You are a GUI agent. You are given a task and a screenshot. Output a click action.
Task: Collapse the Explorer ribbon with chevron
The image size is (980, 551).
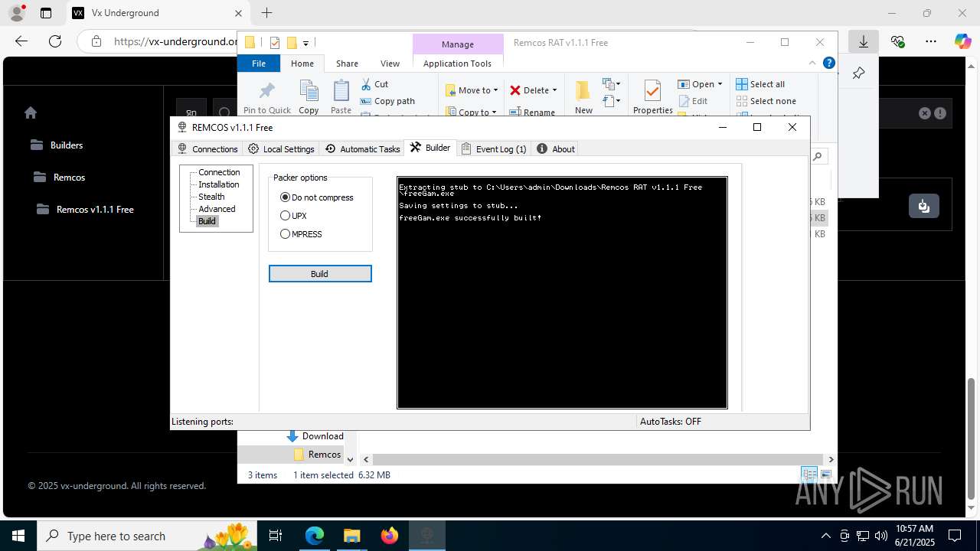pyautogui.click(x=812, y=64)
